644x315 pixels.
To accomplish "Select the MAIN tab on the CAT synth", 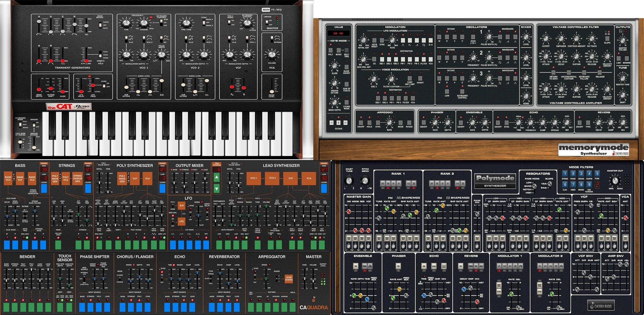I will (x=266, y=10).
